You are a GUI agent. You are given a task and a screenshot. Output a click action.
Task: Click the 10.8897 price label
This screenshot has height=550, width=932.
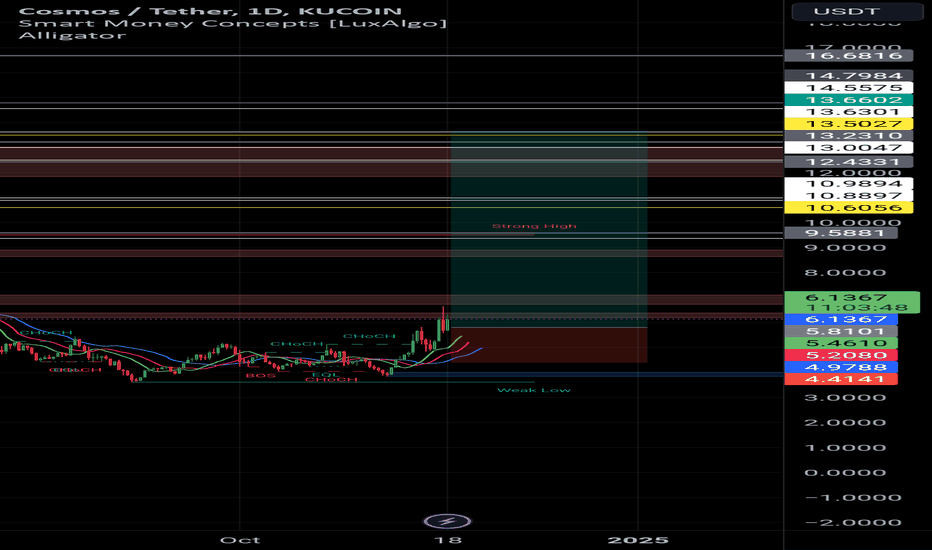coord(849,196)
